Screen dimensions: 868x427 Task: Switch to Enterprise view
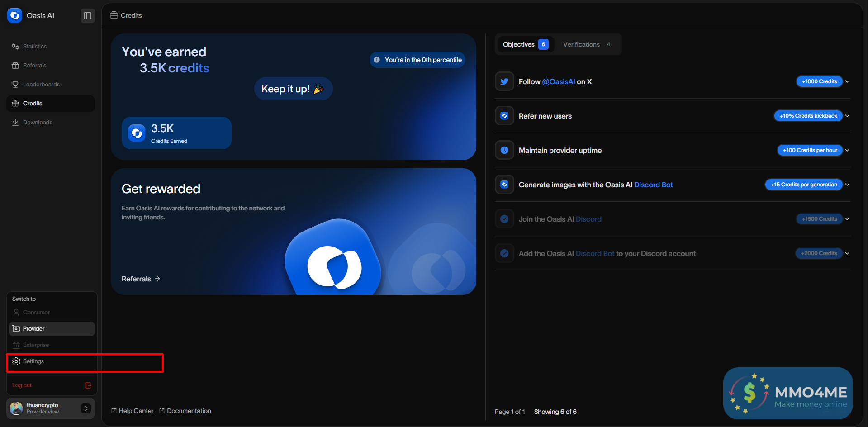[52, 345]
